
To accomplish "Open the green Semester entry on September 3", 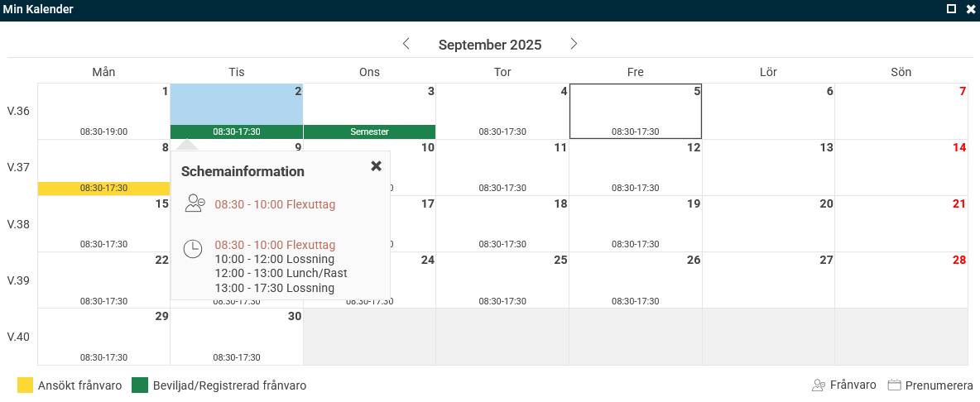I will click(369, 132).
